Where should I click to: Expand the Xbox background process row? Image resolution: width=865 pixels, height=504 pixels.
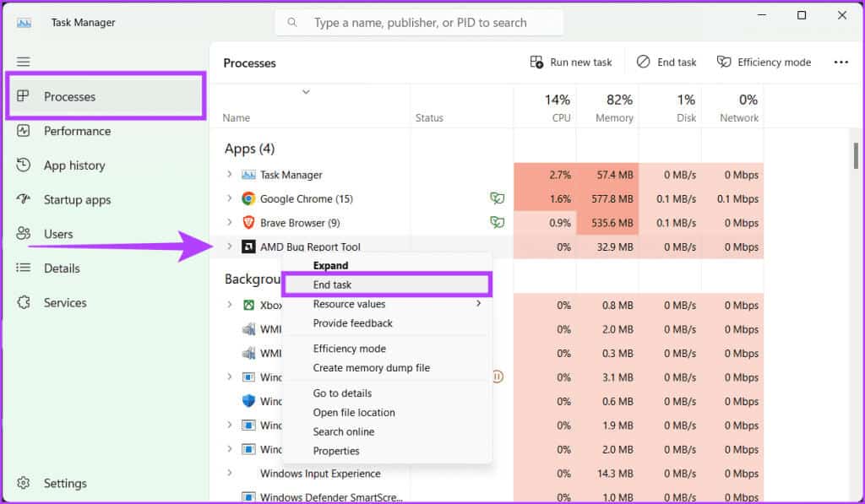point(230,305)
